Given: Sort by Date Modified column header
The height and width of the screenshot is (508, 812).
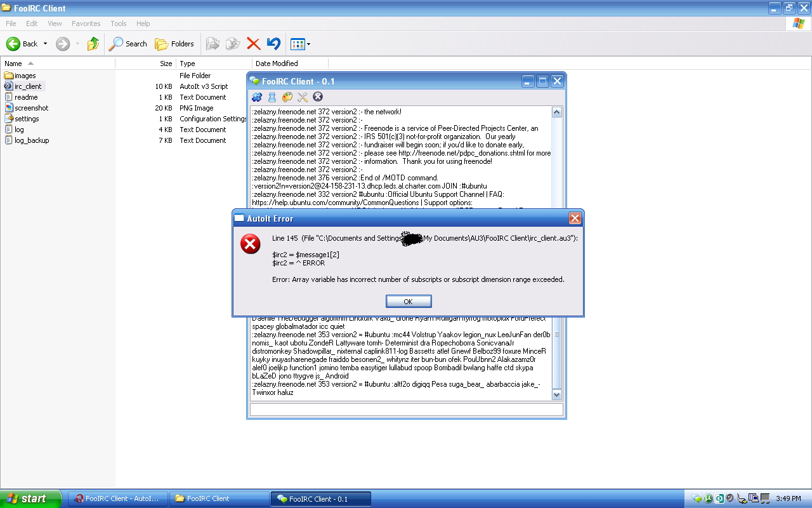Looking at the screenshot, I should pos(291,63).
